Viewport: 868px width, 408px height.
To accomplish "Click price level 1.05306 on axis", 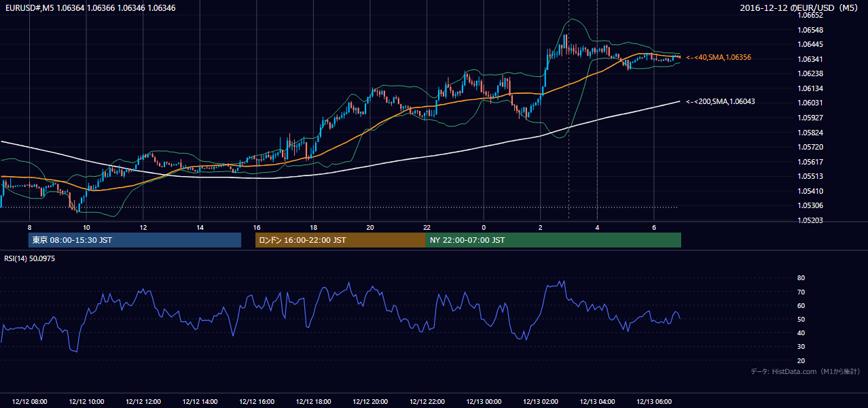I will pyautogui.click(x=810, y=205).
